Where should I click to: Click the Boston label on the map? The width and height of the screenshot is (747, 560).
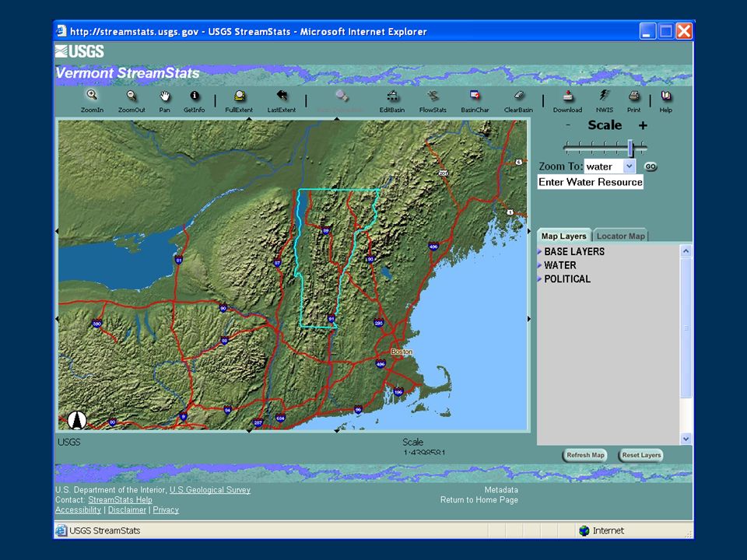(402, 352)
